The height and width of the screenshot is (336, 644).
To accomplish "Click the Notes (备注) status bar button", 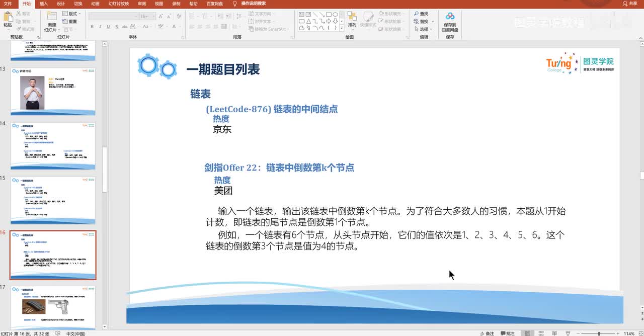I will 488,333.
